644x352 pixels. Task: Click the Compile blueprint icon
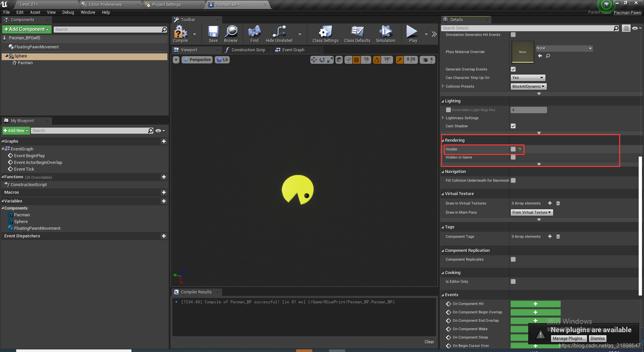click(x=180, y=34)
